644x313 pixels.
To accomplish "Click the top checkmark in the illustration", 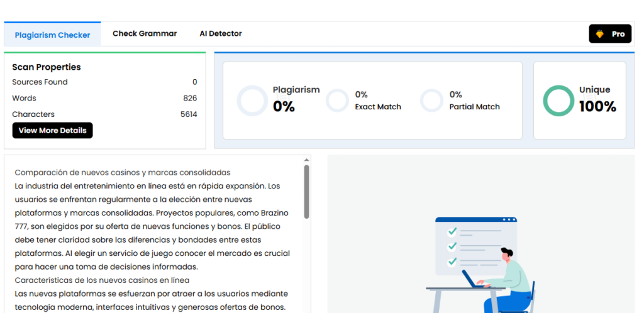I will point(452,232).
